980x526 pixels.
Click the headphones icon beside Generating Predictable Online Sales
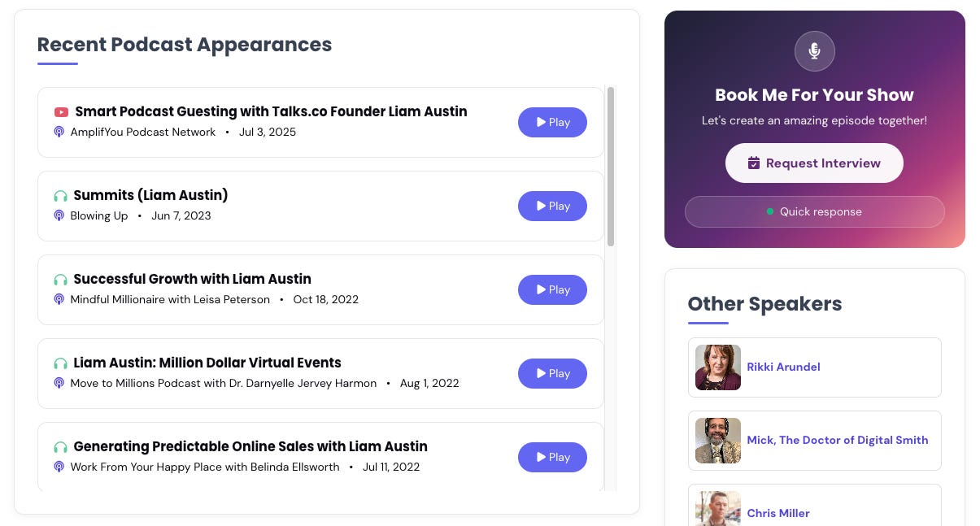click(x=60, y=447)
